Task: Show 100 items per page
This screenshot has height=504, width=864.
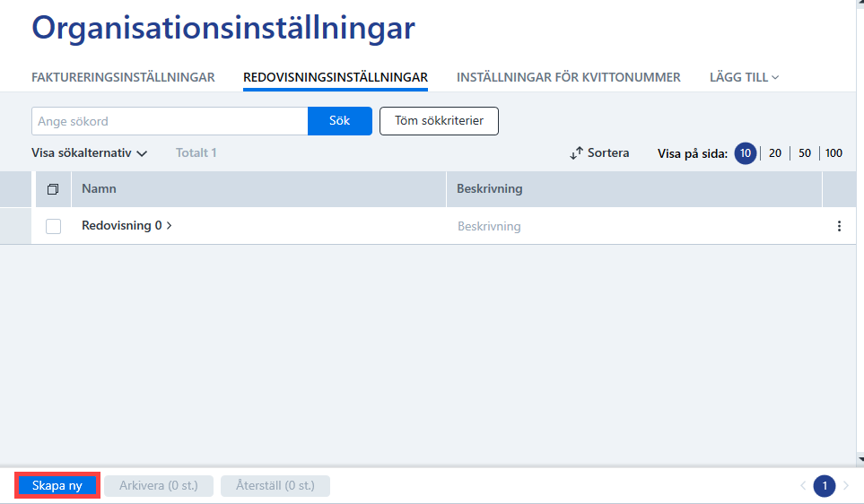Action: click(x=833, y=153)
